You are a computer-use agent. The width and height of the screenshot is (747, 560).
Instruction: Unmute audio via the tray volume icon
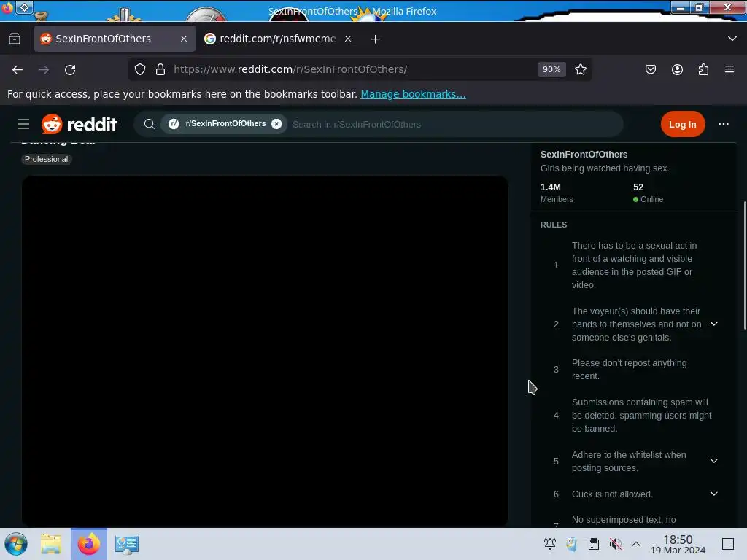click(616, 544)
